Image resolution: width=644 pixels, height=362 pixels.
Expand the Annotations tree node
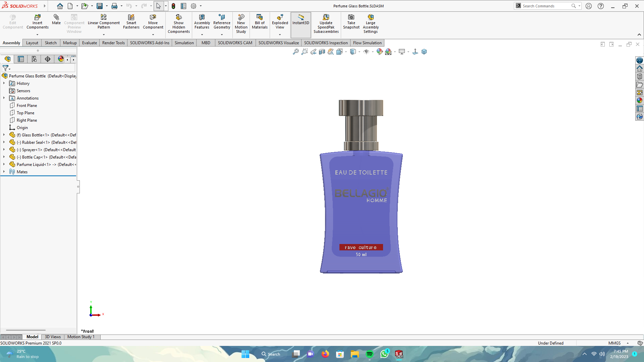click(4, 98)
